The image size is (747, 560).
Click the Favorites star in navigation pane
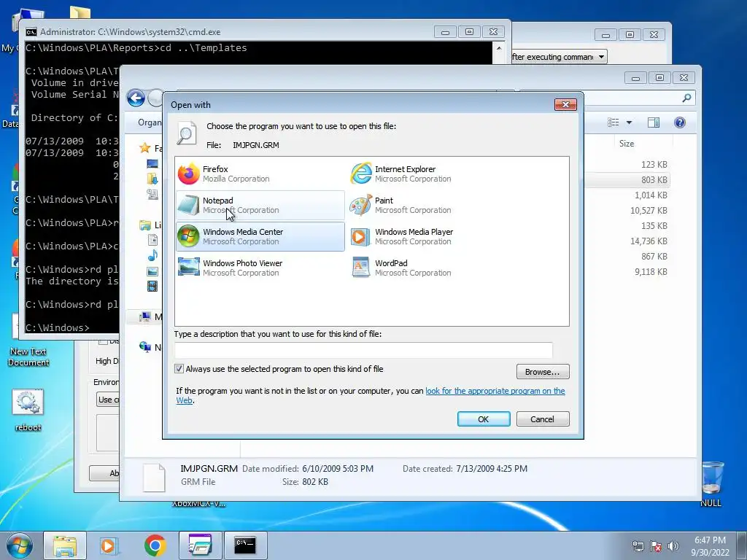[x=145, y=148]
